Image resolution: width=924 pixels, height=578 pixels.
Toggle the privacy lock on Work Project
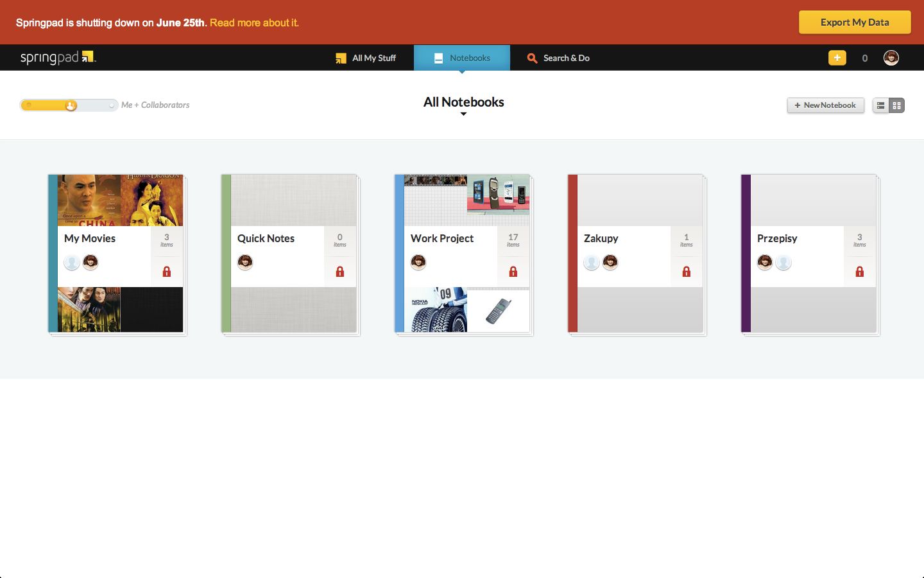pos(513,272)
